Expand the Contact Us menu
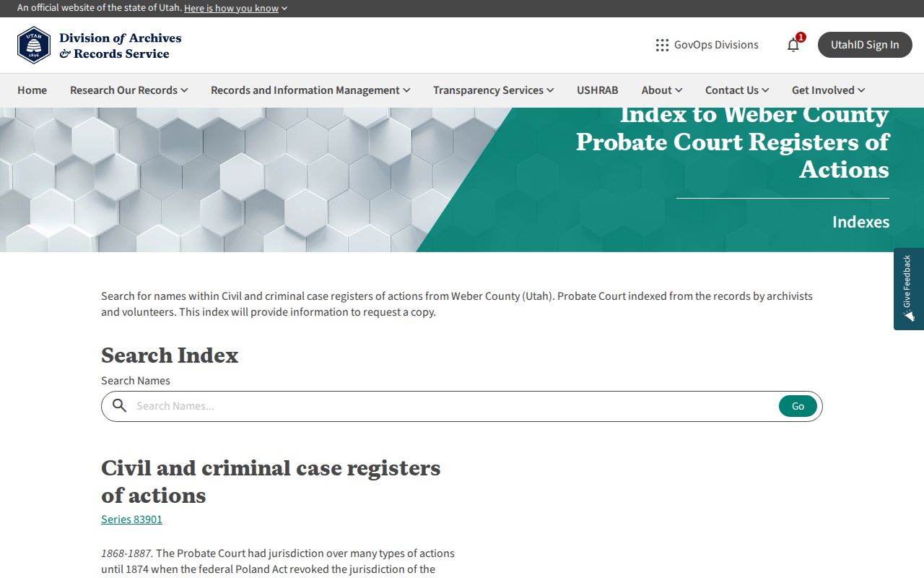The width and height of the screenshot is (924, 578). pos(737,90)
